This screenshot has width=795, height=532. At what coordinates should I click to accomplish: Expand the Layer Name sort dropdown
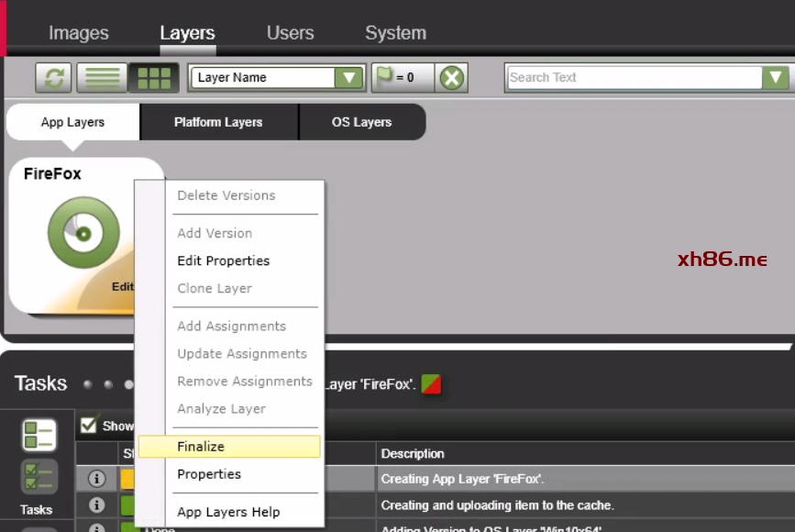coord(348,78)
